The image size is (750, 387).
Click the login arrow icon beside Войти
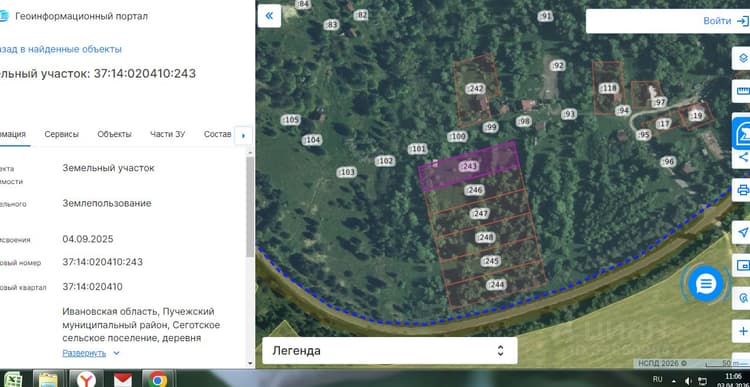[x=742, y=21]
